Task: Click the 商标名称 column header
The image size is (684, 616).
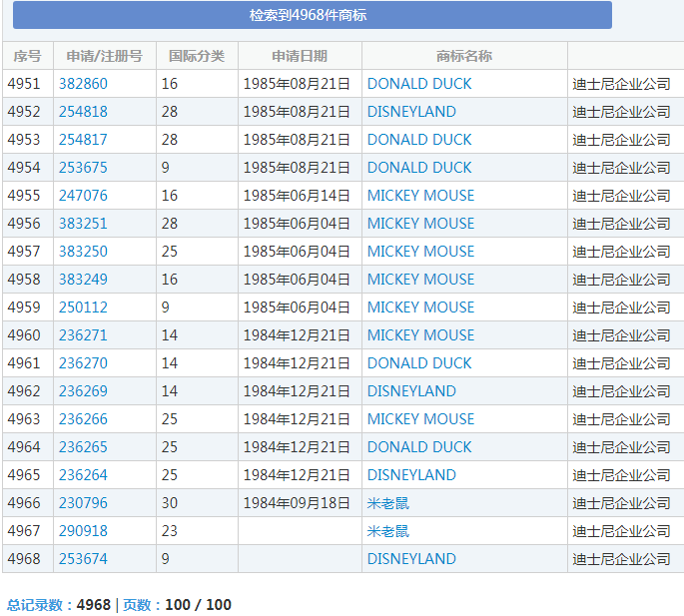Action: click(x=464, y=56)
